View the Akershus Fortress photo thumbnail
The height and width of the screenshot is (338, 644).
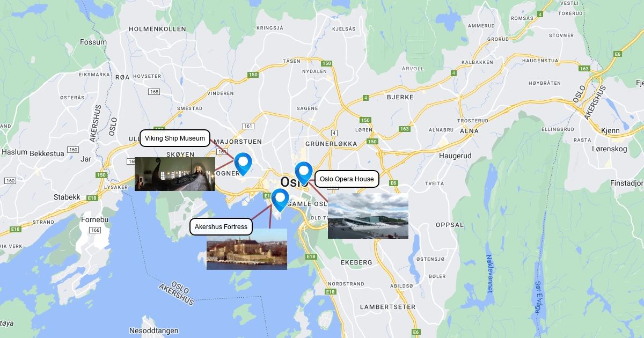pos(247,249)
